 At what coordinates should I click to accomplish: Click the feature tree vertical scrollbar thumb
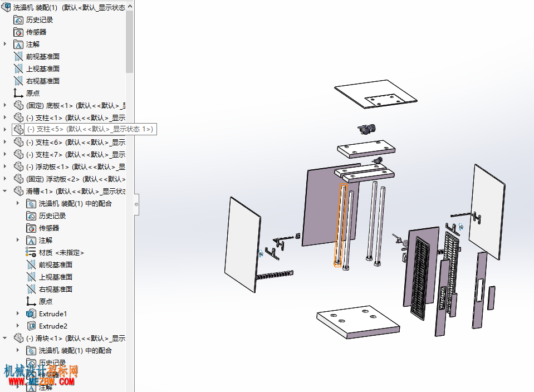click(129, 41)
